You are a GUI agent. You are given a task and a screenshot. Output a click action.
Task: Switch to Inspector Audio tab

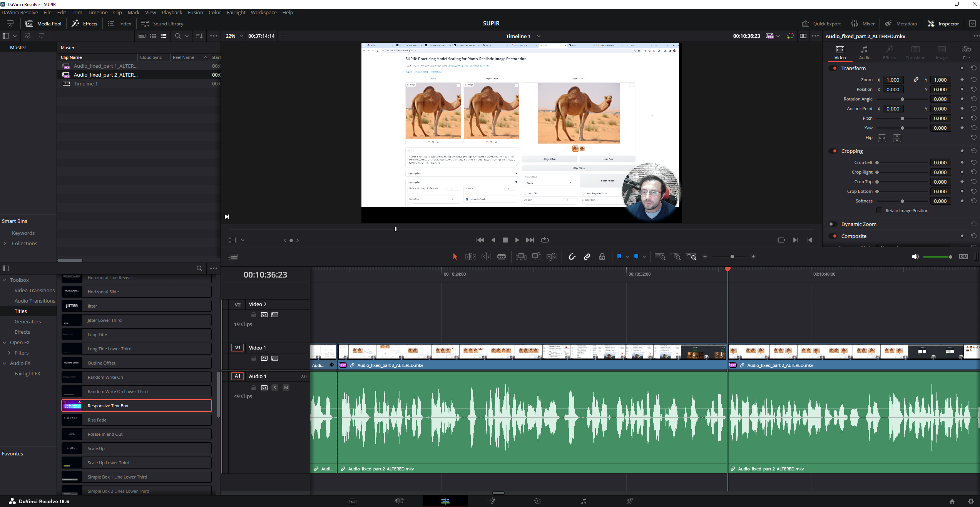pyautogui.click(x=864, y=52)
